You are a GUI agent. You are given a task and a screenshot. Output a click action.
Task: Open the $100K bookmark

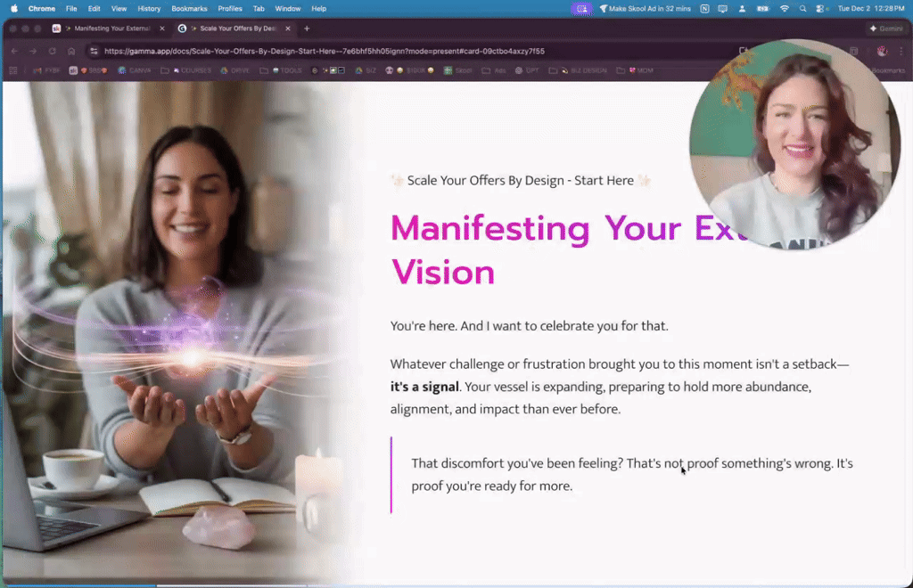tap(410, 70)
